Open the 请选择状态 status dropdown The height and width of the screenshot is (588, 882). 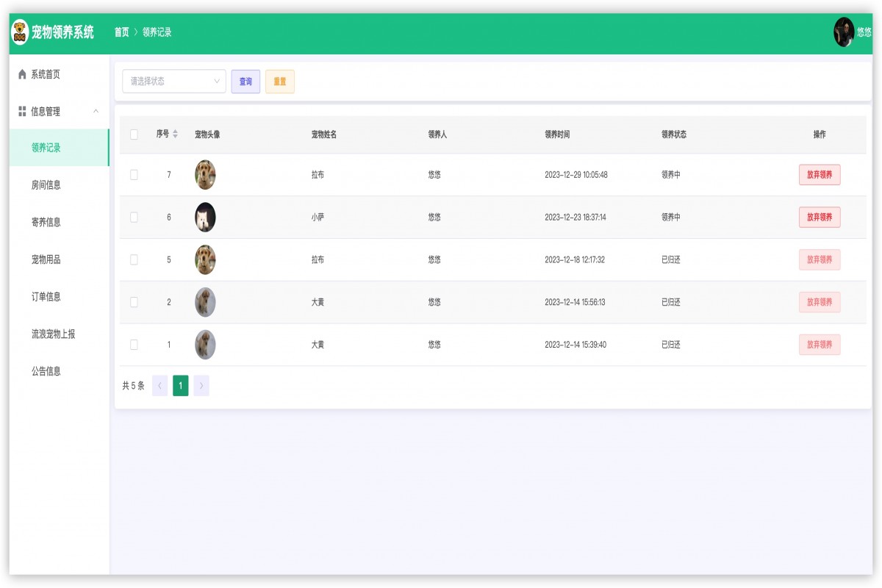point(173,81)
